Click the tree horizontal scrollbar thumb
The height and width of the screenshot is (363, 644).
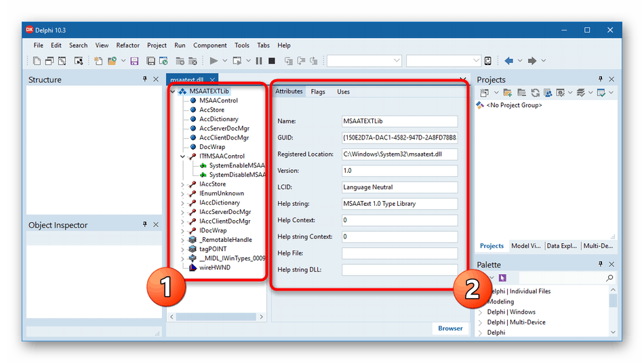coord(216,317)
